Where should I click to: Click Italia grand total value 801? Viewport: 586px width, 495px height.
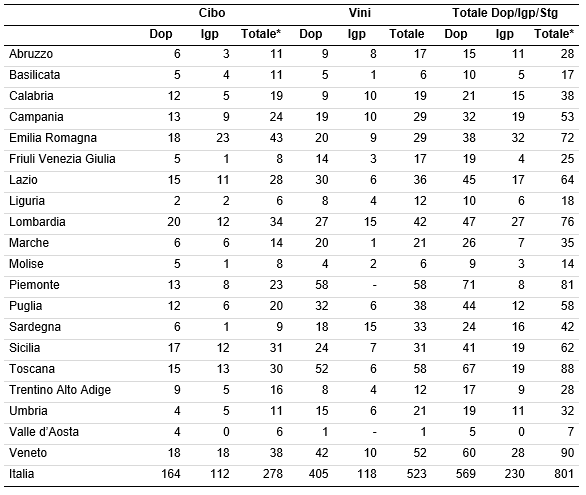(564, 474)
